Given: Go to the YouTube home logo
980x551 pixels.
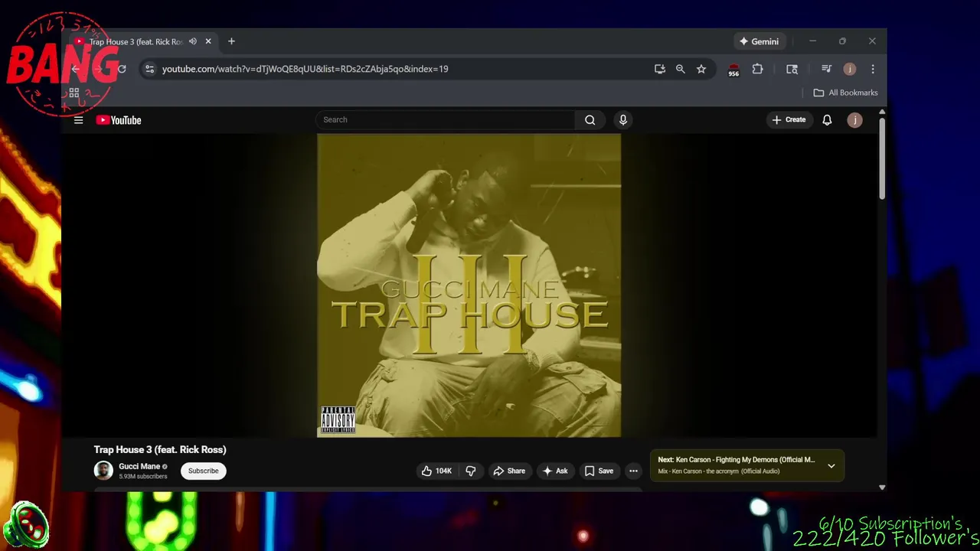Looking at the screenshot, I should coord(119,120).
